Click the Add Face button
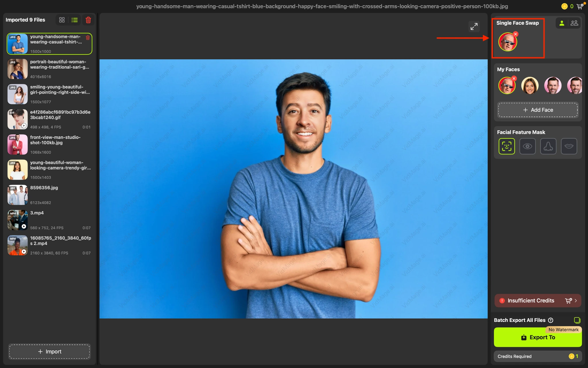Image resolution: width=588 pixels, height=368 pixels. tap(538, 110)
